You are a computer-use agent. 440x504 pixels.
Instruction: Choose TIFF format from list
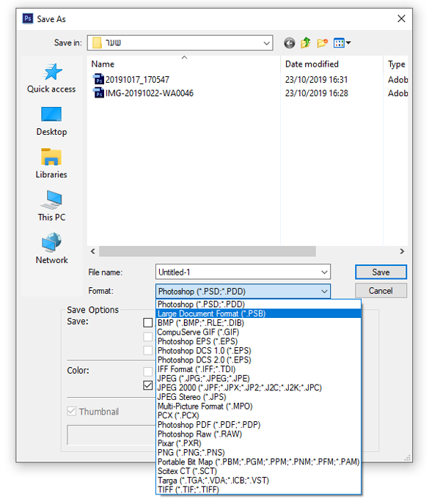tap(258, 489)
